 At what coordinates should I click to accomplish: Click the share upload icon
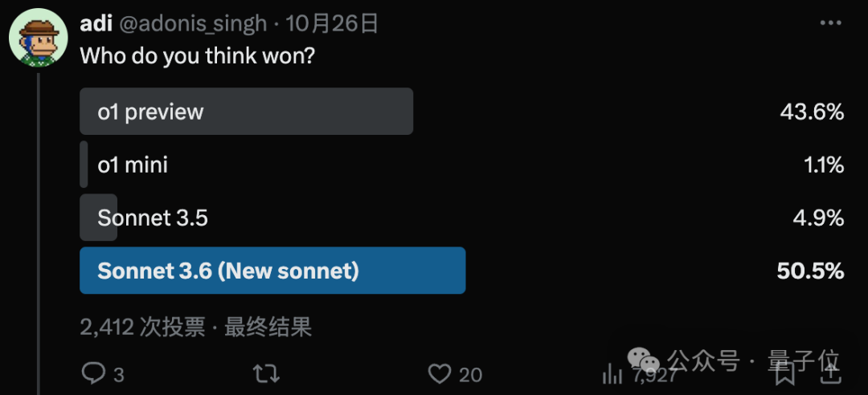pos(831,372)
